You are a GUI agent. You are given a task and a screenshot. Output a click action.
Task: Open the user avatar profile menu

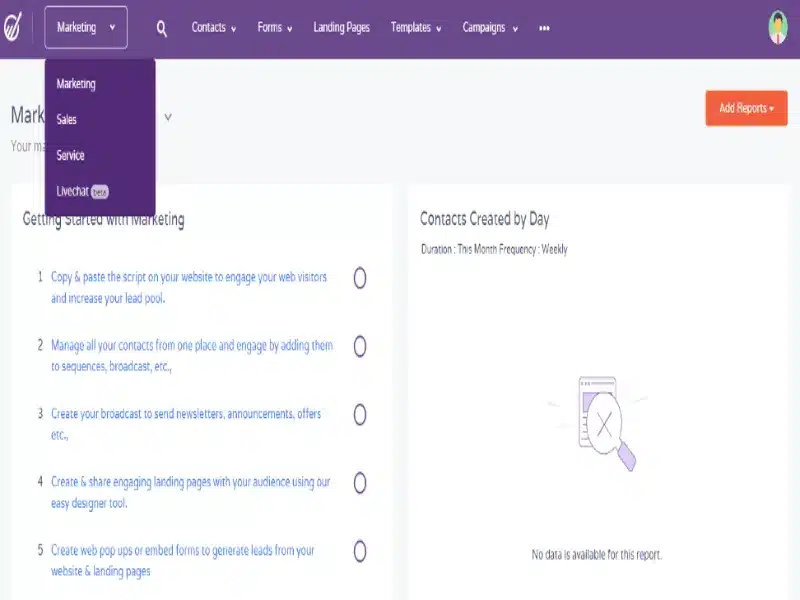tap(778, 28)
